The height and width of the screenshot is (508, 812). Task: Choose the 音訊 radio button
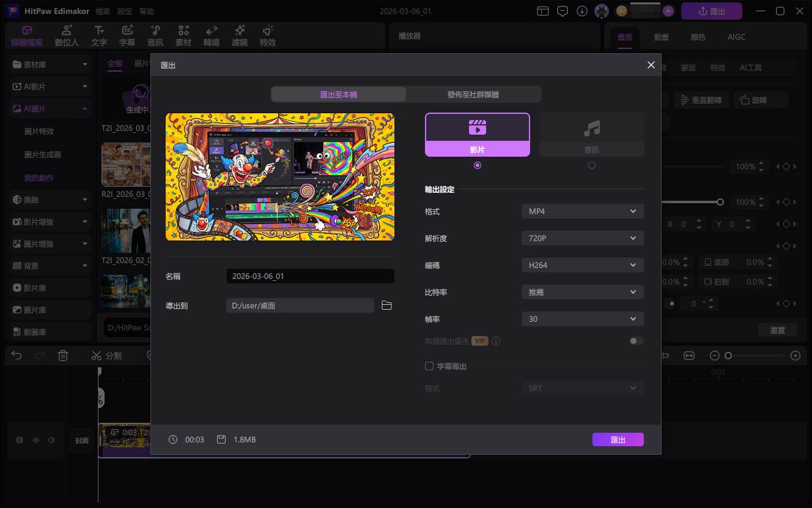click(x=591, y=165)
